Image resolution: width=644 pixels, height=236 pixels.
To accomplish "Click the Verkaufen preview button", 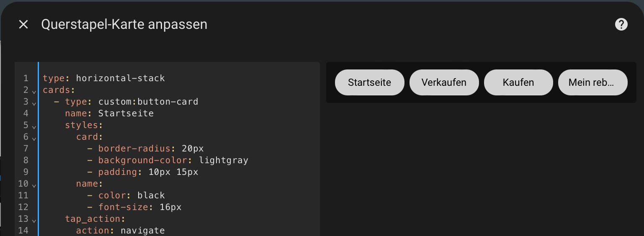I will (444, 82).
